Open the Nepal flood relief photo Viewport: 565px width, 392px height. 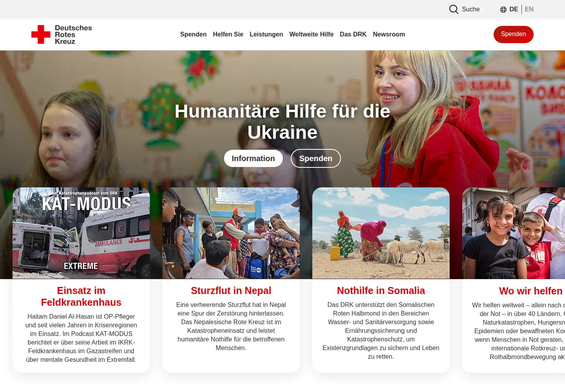(x=231, y=233)
